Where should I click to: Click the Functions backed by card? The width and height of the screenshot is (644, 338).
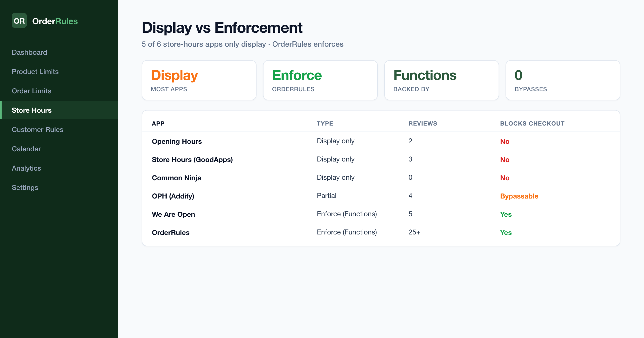click(x=442, y=80)
